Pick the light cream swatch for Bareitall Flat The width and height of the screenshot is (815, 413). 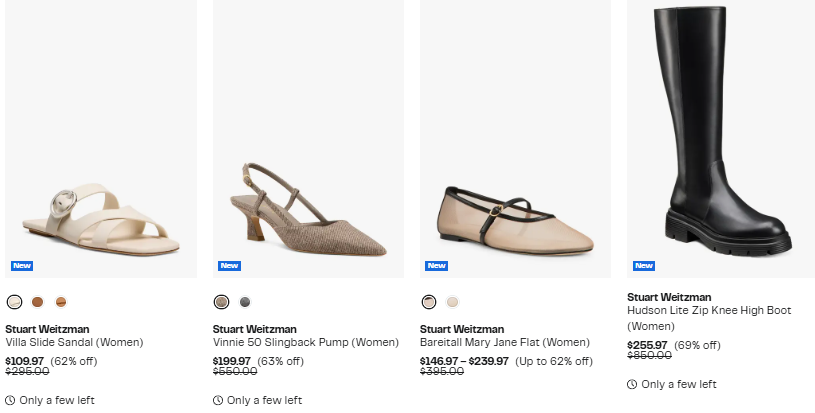[x=453, y=302]
